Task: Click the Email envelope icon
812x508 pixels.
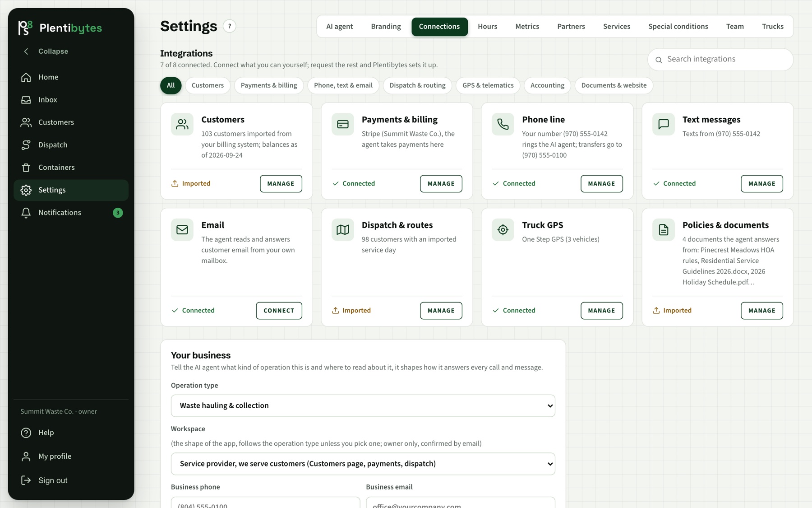Action: (x=182, y=230)
